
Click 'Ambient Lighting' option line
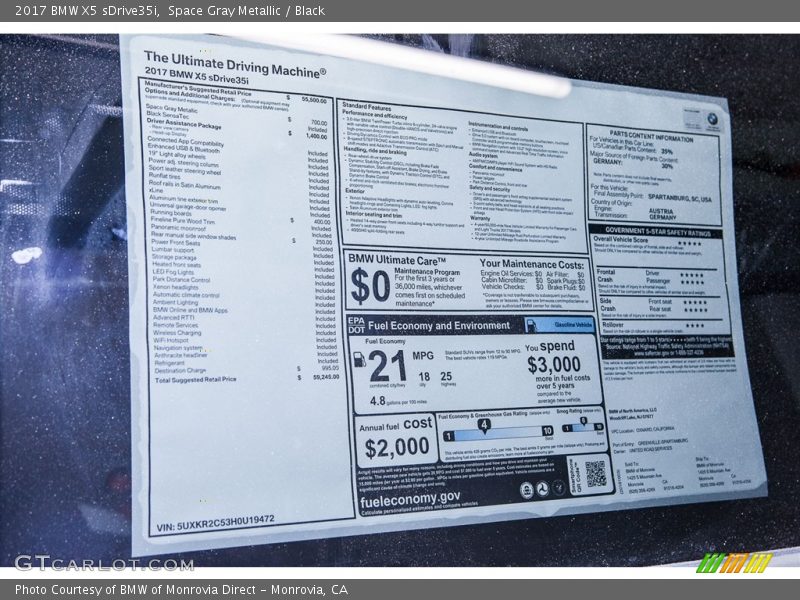[175, 302]
